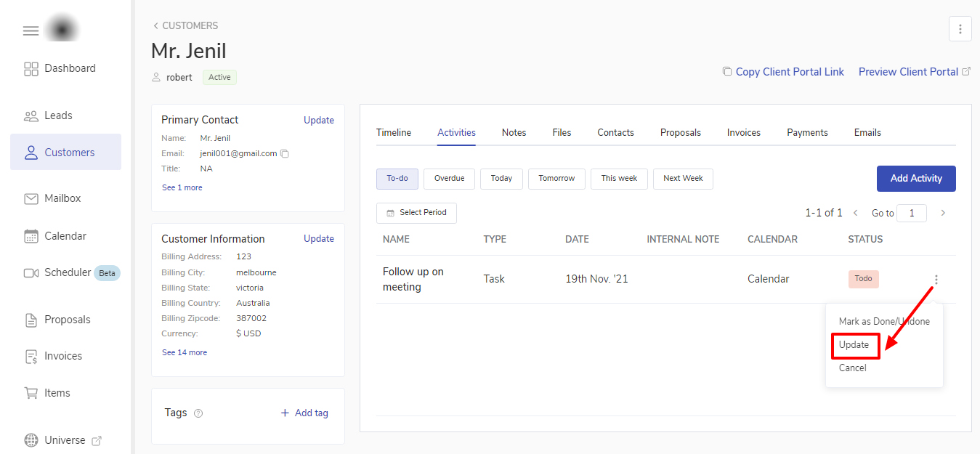This screenshot has width=980, height=454.
Task: Choose Update from the context menu
Action: click(854, 345)
